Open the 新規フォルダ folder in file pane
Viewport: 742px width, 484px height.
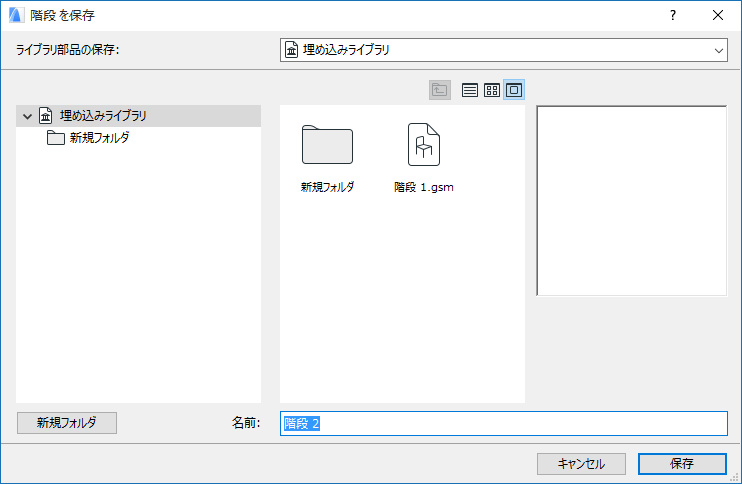point(327,145)
